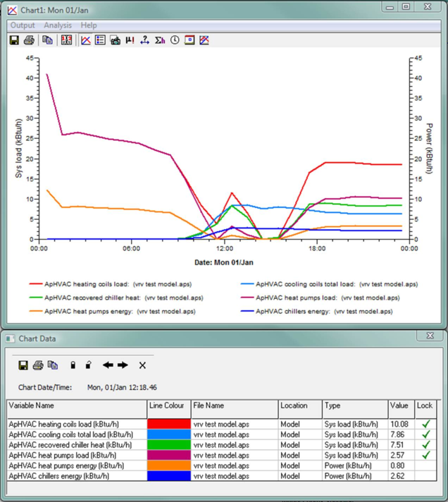This screenshot has width=448, height=502.
Task: Open the Output menu
Action: coord(23,25)
